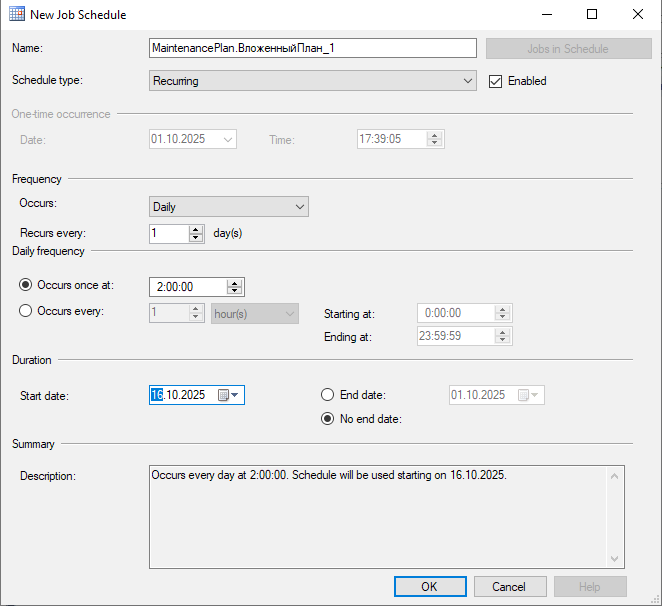This screenshot has height=606, width=662.
Task: Increase the Occurs once at time
Action: 234,282
